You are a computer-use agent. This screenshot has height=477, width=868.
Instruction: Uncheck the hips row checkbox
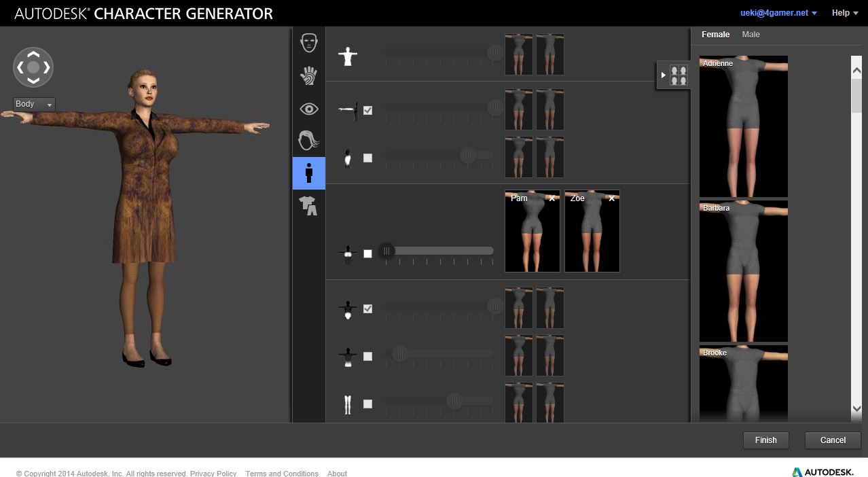pyautogui.click(x=367, y=308)
